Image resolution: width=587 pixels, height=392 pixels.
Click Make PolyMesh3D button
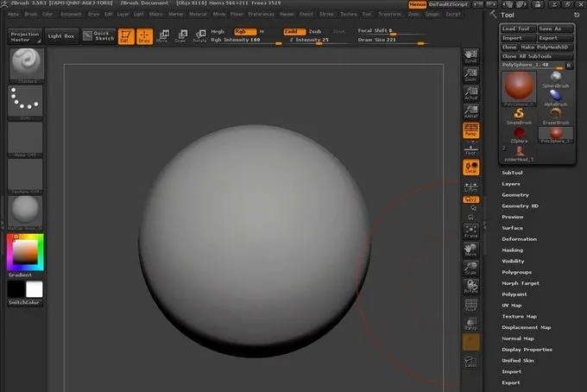click(x=546, y=47)
